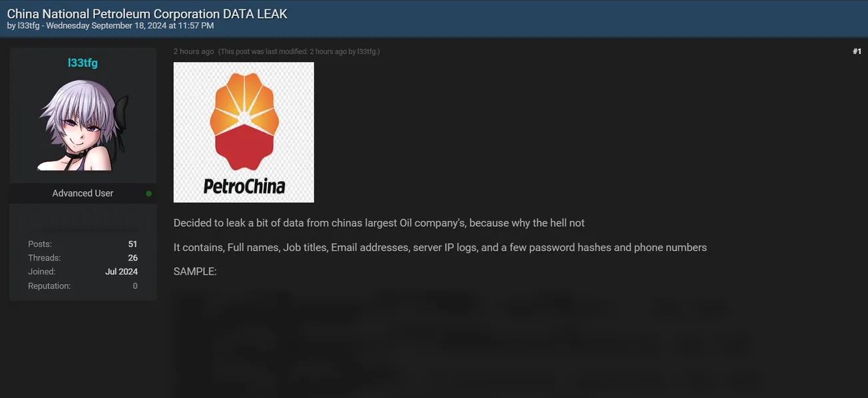Click the threads count 26
The height and width of the screenshot is (398, 868).
click(x=132, y=258)
